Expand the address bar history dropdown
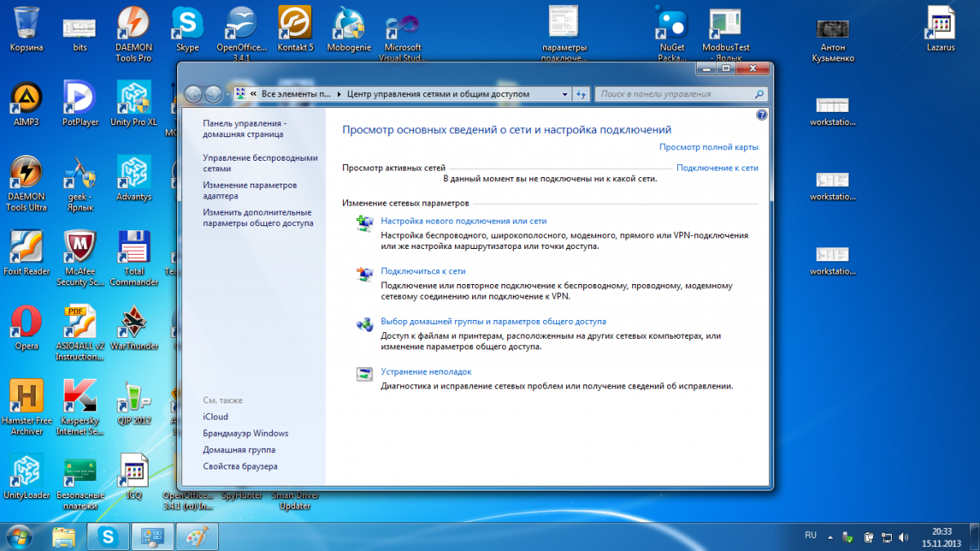This screenshot has width=980, height=551. click(x=566, y=94)
